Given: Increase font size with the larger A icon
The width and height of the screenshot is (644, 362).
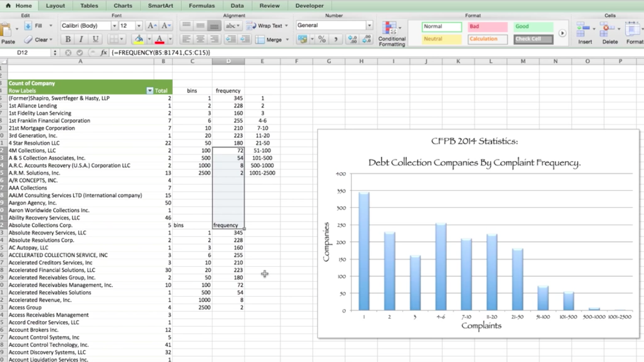Looking at the screenshot, I should (152, 26).
